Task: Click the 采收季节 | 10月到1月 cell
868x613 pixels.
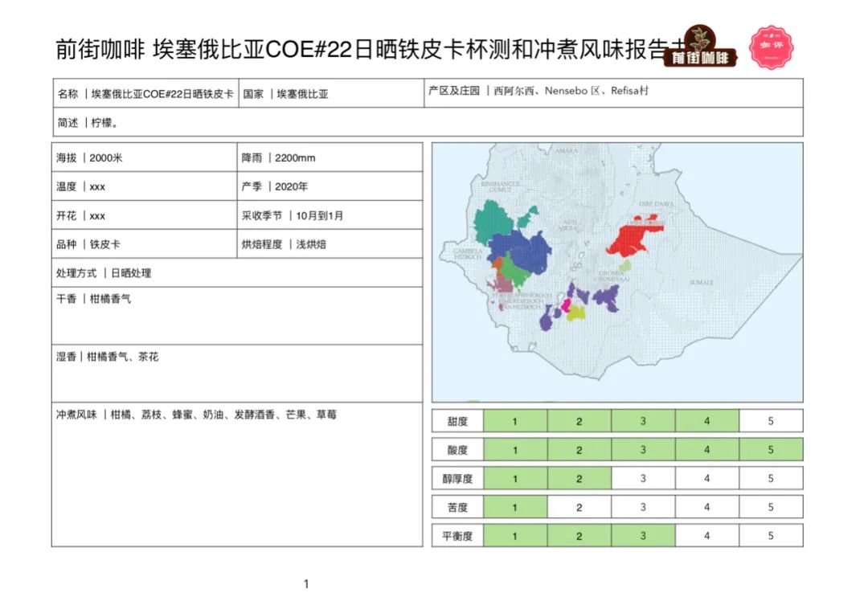Action: tap(330, 215)
